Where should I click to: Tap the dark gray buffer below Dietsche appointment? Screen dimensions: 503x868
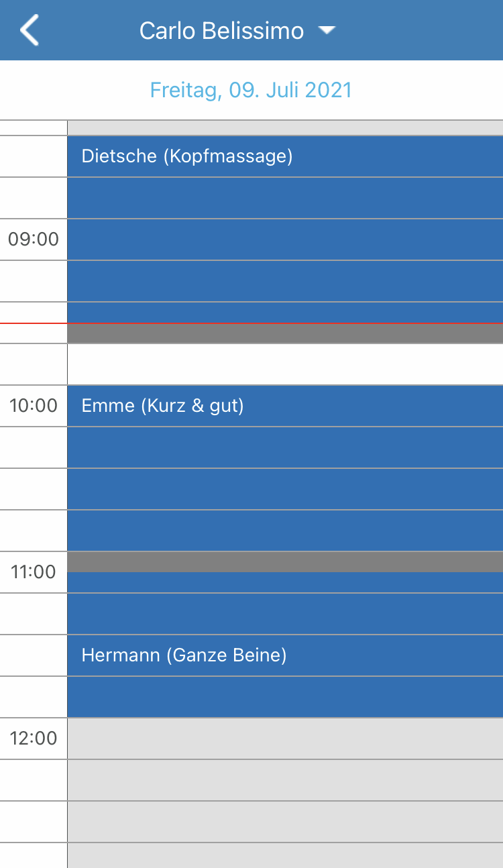tap(285, 334)
